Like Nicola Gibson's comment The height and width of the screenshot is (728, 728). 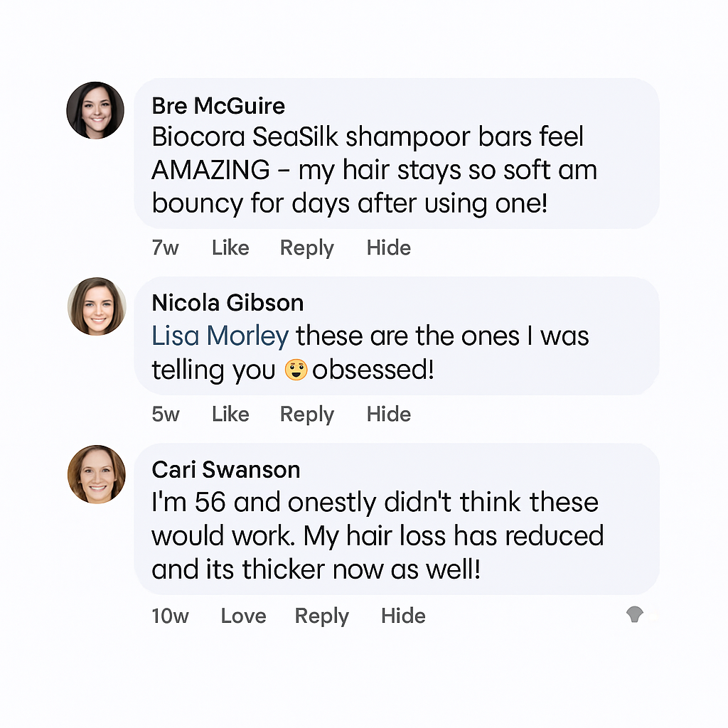[230, 414]
